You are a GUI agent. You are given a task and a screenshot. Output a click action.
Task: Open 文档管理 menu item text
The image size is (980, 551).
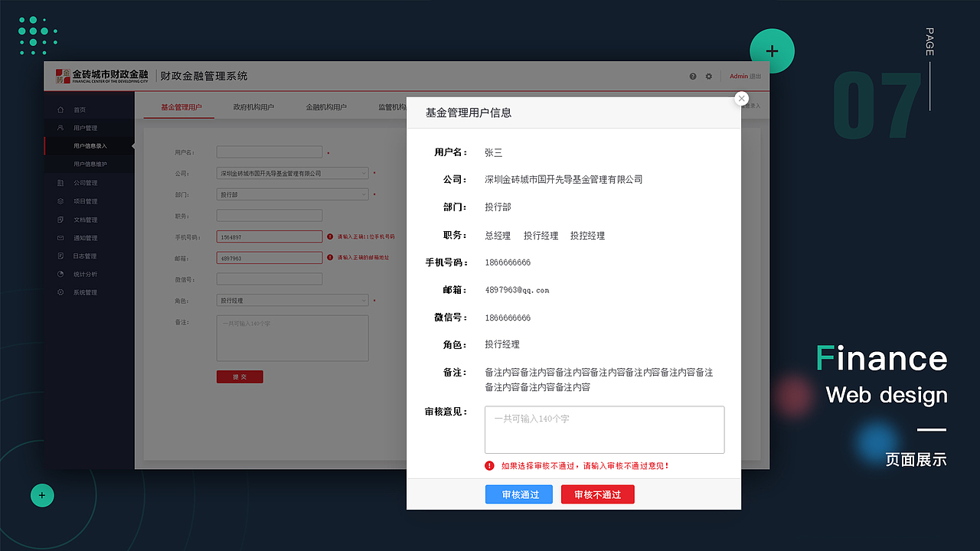point(86,220)
